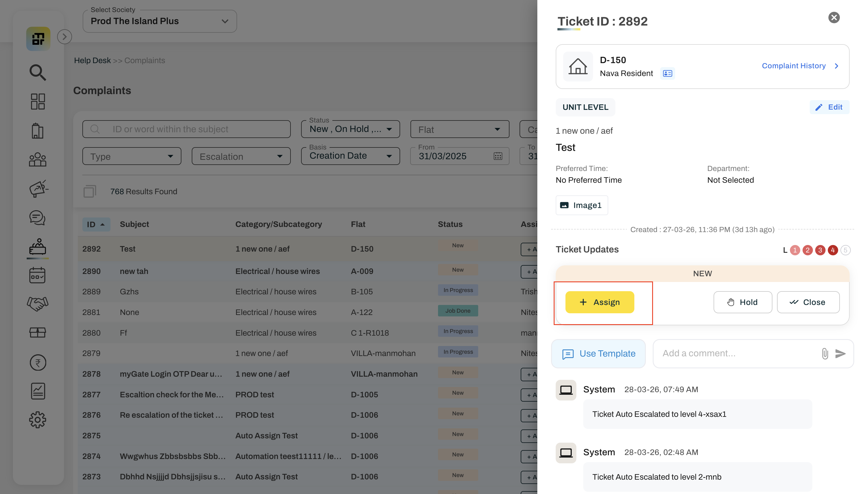This screenshot has width=868, height=494.
Task: Click the Flat column header
Action: [x=358, y=224]
